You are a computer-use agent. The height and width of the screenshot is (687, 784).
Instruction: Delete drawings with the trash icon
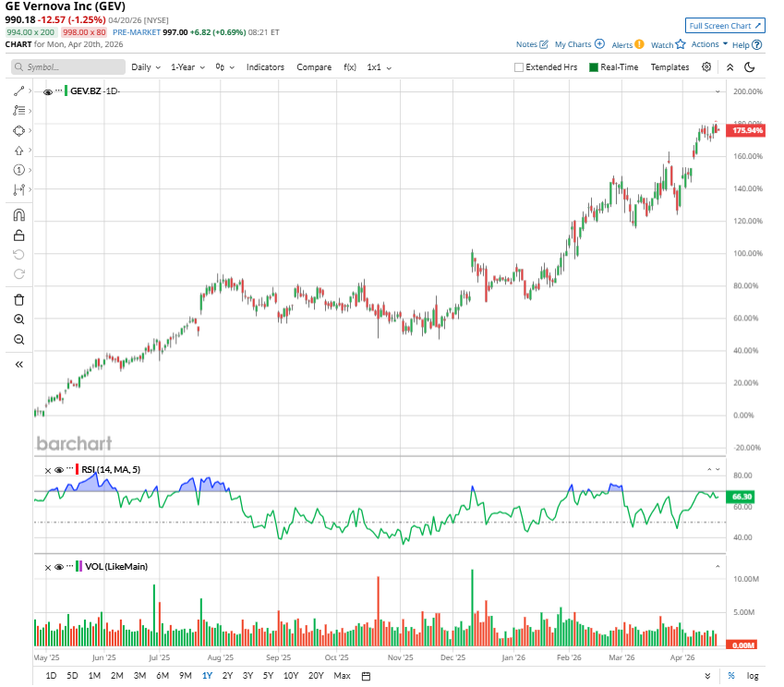pos(18,300)
